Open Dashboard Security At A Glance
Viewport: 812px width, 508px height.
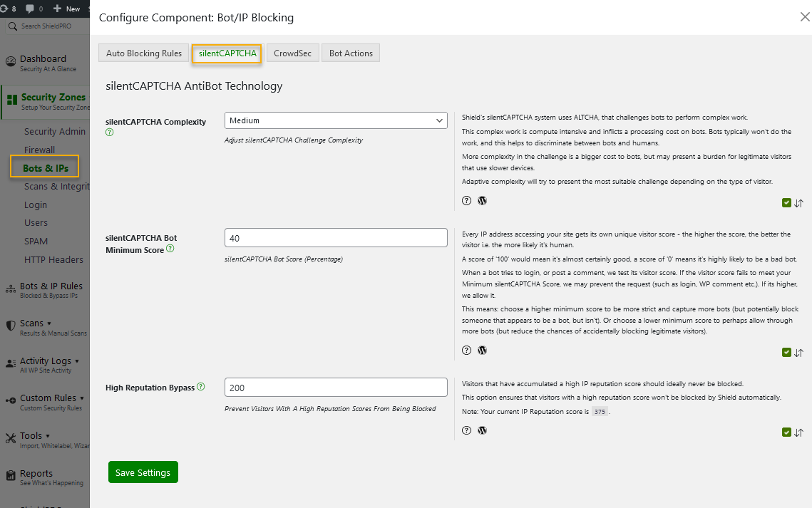pyautogui.click(x=48, y=63)
